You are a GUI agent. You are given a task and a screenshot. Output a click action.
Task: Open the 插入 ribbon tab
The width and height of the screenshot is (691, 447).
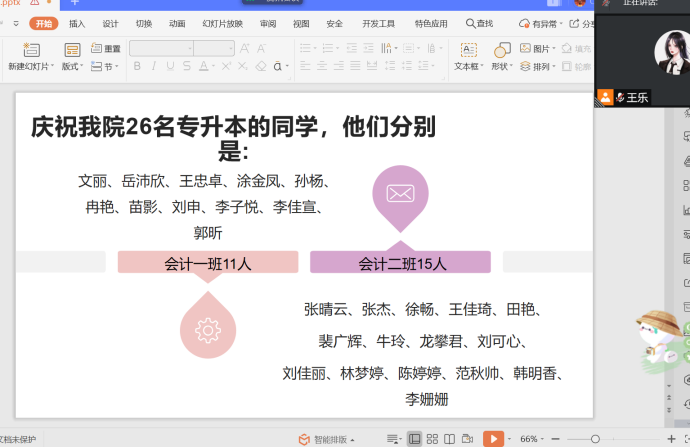tap(77, 24)
